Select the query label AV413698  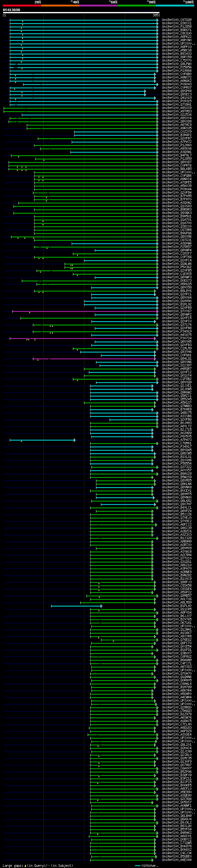coord(11,10)
